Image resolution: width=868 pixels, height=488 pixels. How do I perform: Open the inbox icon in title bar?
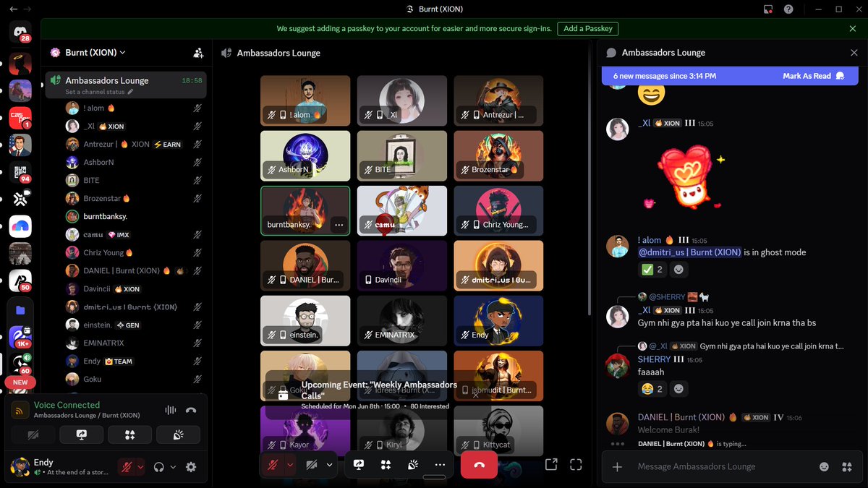[x=767, y=9]
